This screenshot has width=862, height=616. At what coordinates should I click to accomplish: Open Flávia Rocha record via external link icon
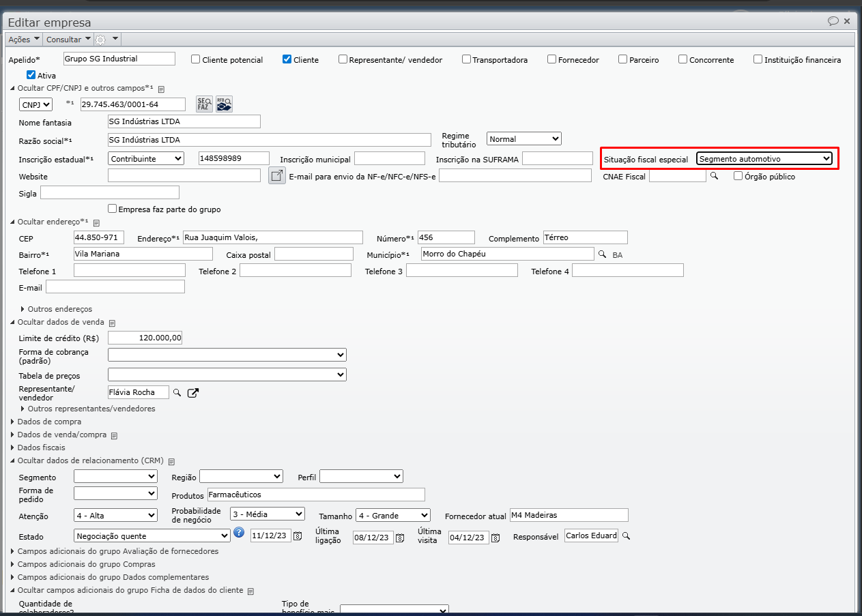193,392
